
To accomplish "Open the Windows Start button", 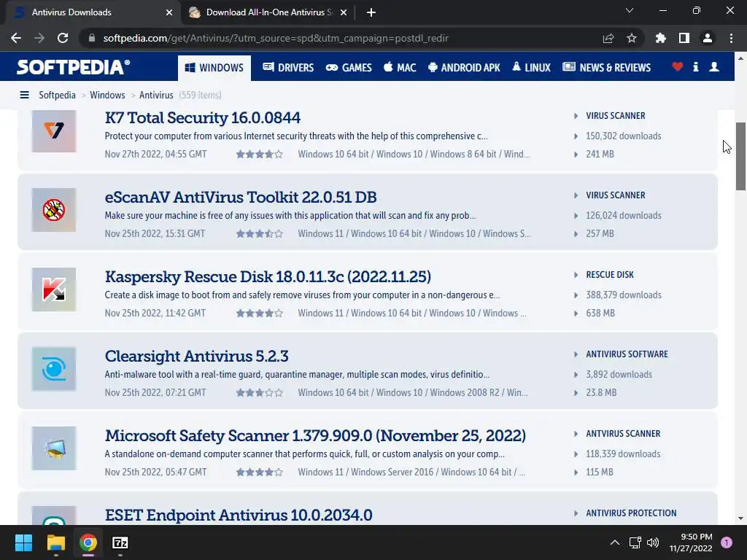I will [x=23, y=542].
